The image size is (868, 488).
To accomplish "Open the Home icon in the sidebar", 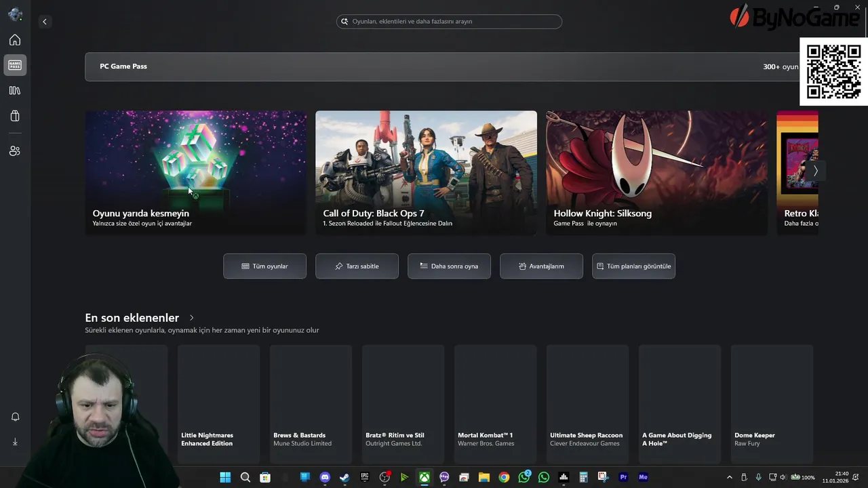I will click(15, 40).
